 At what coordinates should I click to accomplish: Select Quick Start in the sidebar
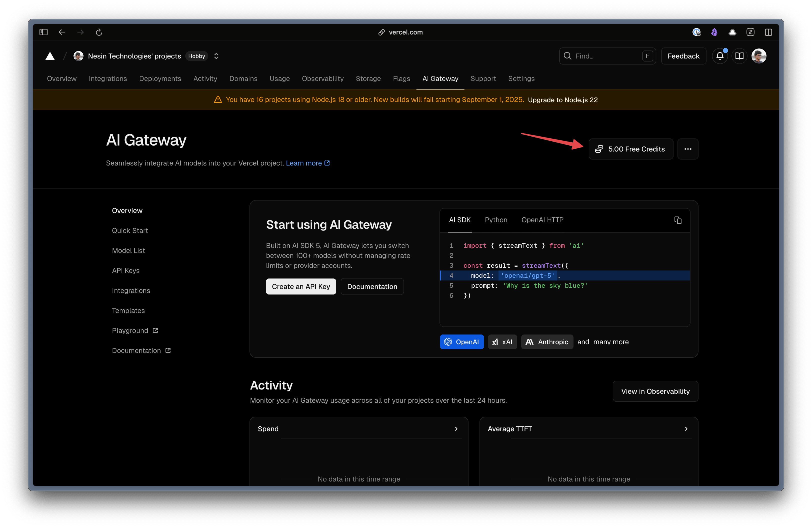click(130, 230)
